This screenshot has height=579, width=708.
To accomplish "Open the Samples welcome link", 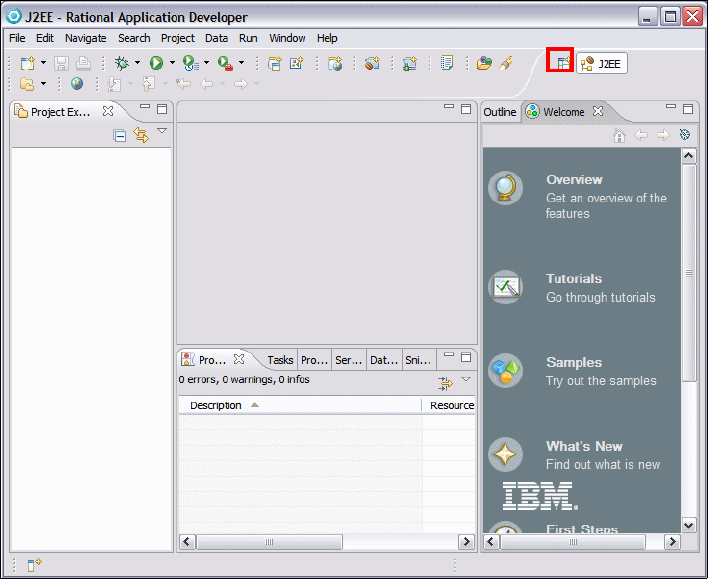I will pos(574,362).
